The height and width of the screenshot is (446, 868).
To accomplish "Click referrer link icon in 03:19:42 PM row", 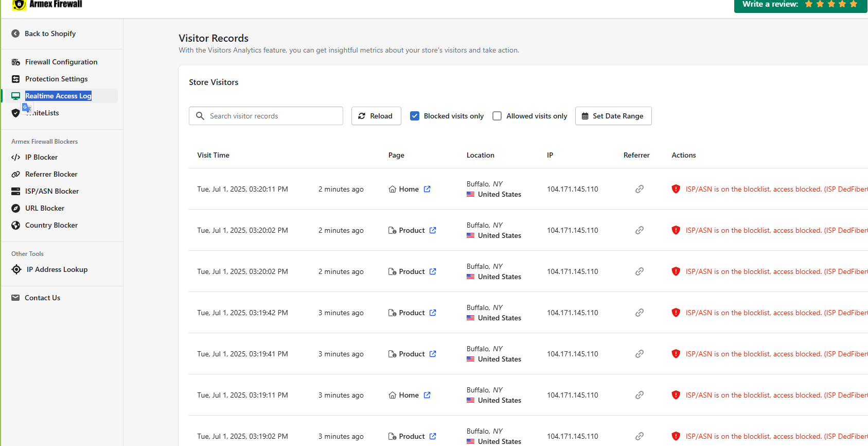I will [x=640, y=313].
